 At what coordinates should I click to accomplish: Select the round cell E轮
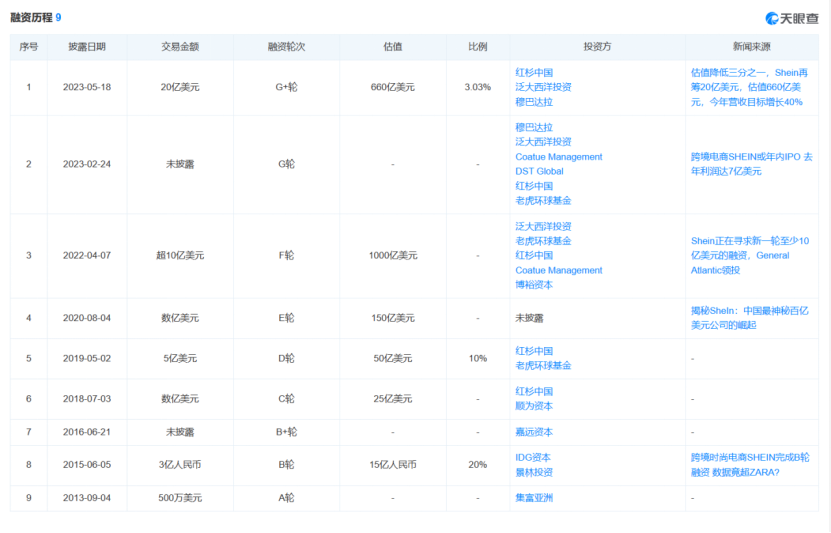286,318
